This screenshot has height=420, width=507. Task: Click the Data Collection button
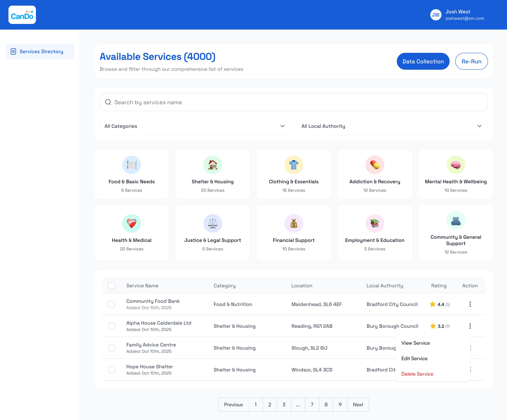click(x=423, y=61)
